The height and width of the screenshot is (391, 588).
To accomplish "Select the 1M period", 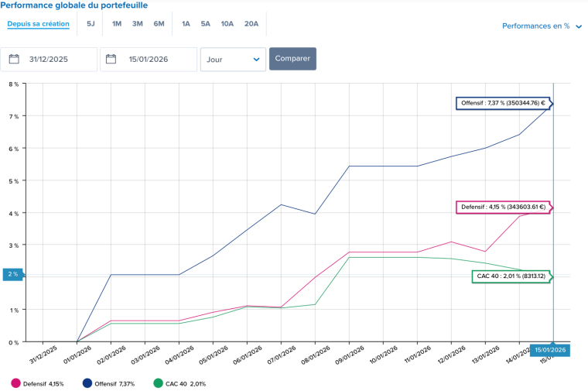I will [117, 24].
